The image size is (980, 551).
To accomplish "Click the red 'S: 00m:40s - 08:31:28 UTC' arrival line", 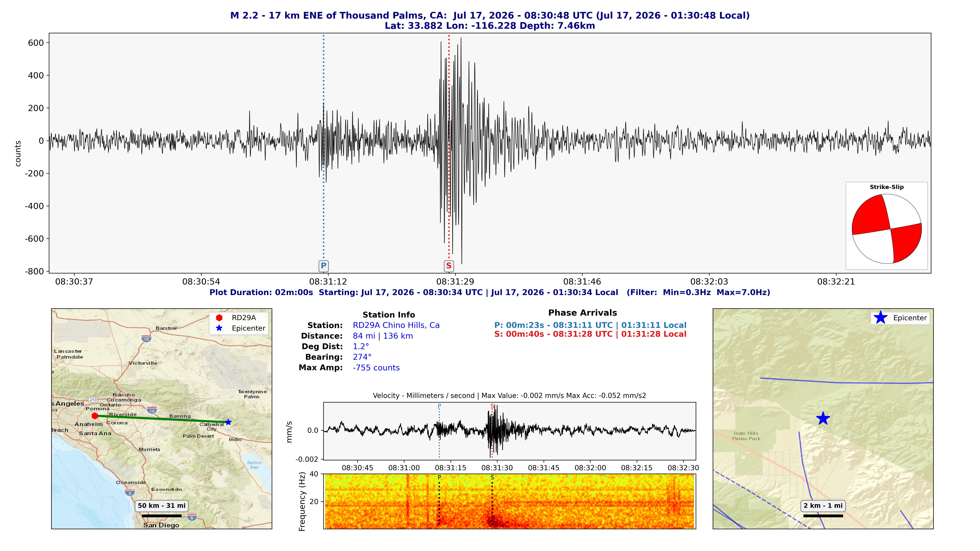I will 590,334.
